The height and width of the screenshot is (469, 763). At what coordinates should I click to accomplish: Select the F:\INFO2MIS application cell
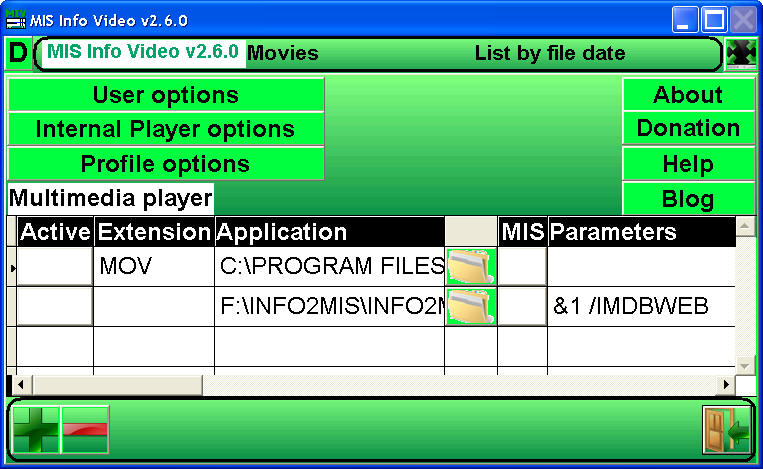pos(329,306)
